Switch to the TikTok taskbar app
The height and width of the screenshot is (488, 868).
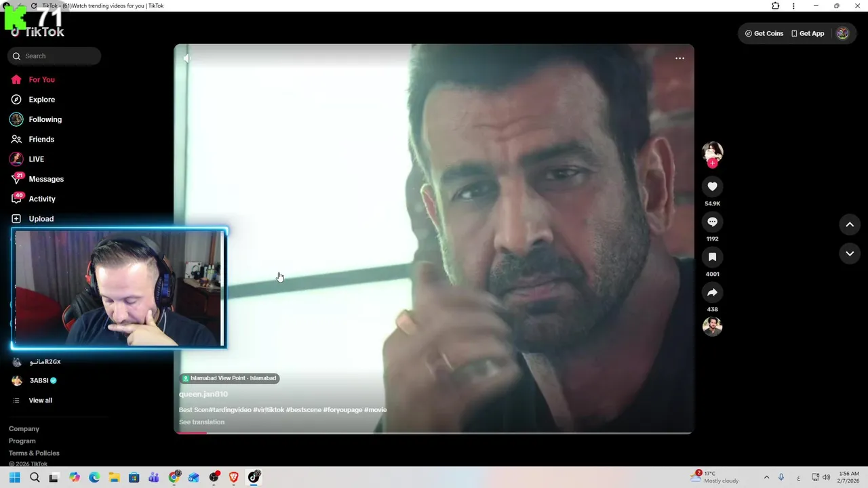tap(254, 477)
